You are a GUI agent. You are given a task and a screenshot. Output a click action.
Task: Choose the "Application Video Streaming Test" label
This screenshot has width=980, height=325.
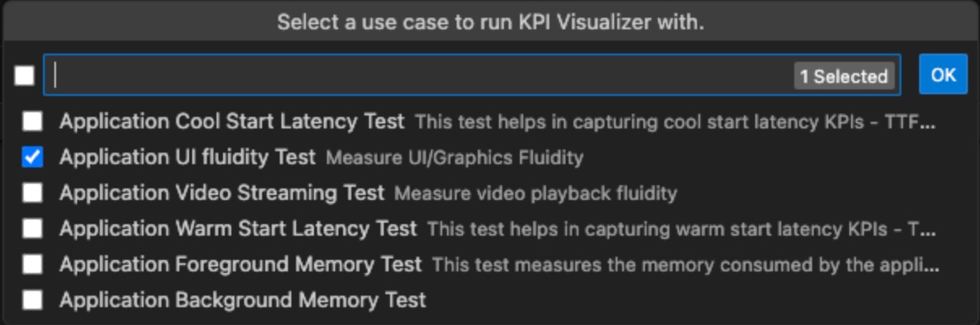(x=221, y=193)
